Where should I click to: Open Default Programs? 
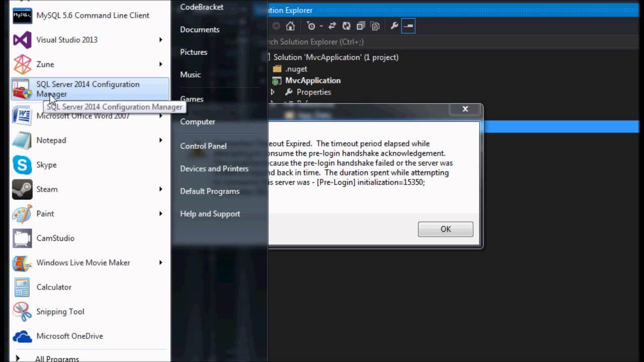210,191
